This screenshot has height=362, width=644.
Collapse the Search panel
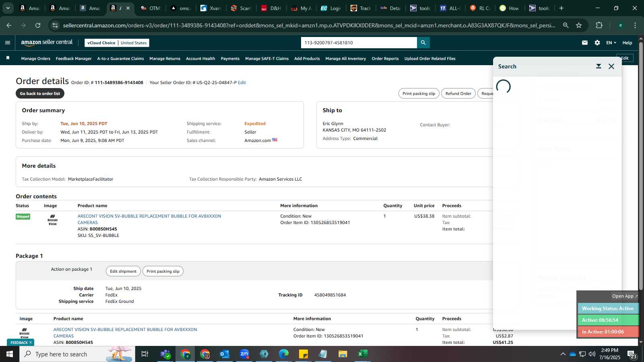click(x=599, y=66)
